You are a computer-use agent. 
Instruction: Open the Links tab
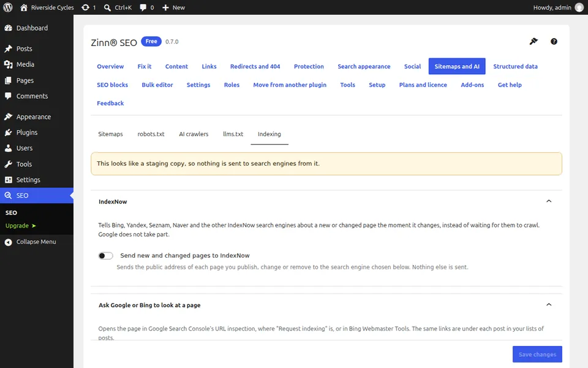tap(209, 66)
